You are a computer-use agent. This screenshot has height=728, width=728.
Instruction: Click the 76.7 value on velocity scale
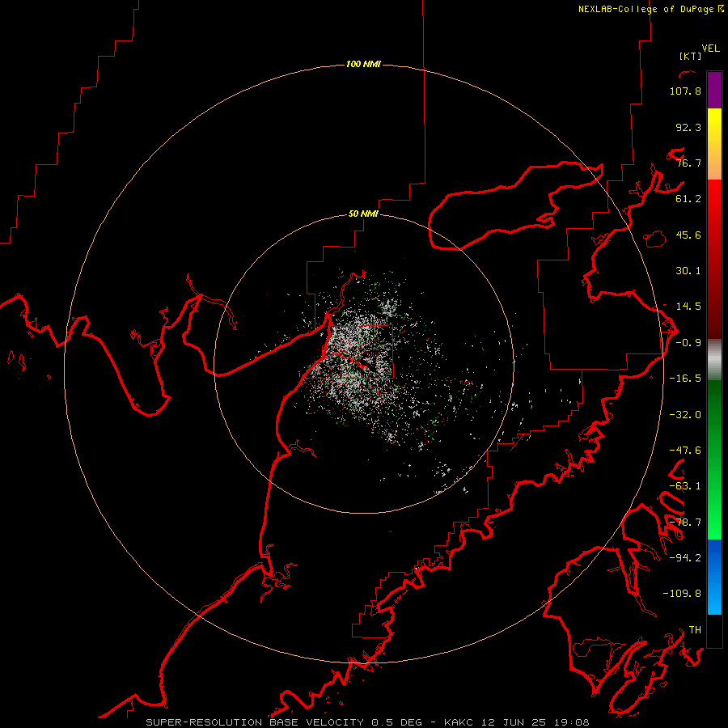688,163
